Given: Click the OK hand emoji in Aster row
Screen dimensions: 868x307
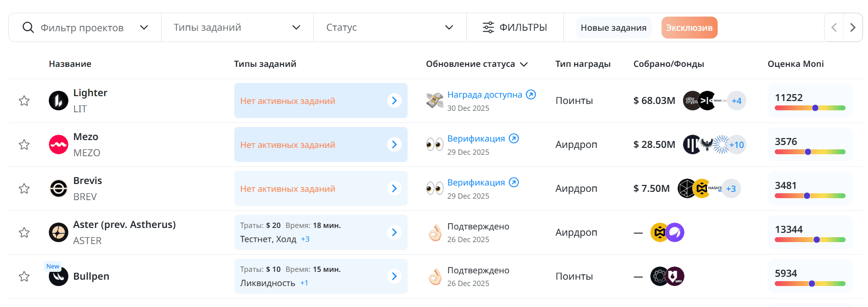Looking at the screenshot, I should 434,233.
